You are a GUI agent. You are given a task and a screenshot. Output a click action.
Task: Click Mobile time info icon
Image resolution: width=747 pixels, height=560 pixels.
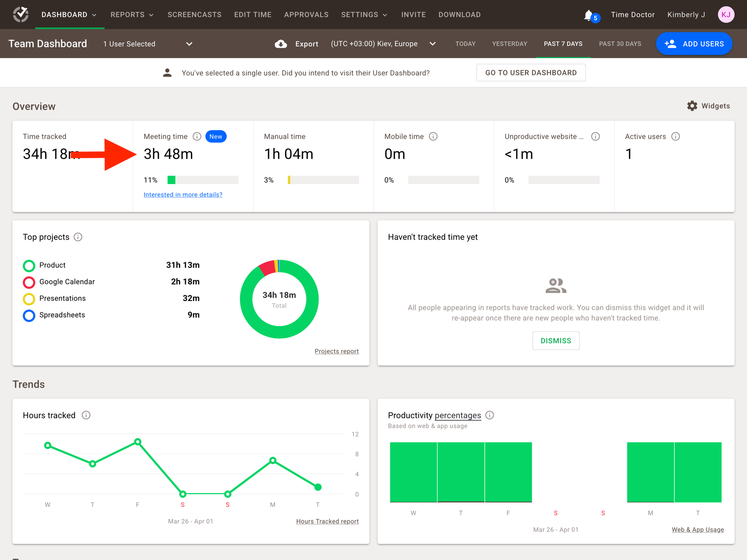(433, 136)
